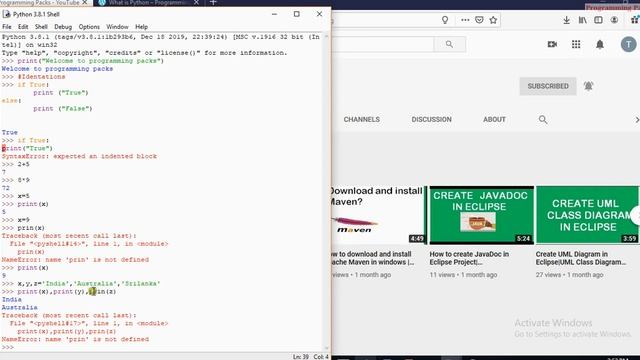Open a new browser tab
Screen dimensions: 640x360
[213, 2]
